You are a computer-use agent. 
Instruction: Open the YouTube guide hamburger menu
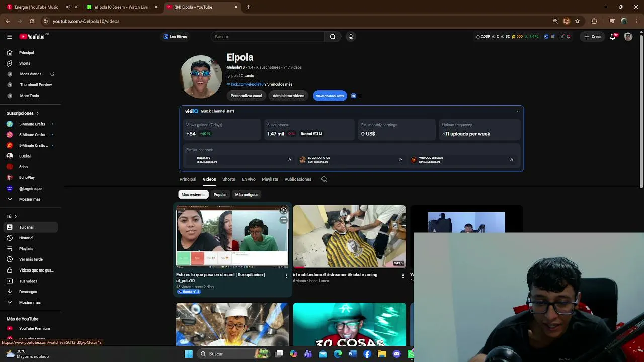[x=10, y=37]
